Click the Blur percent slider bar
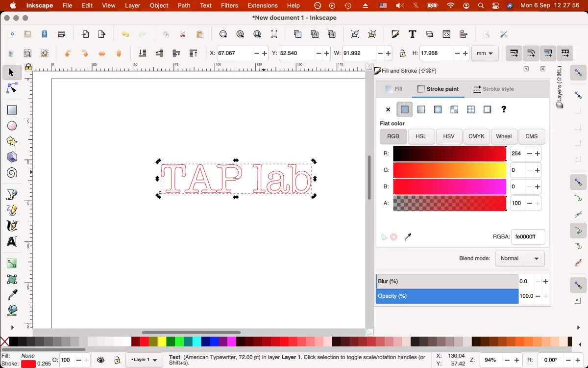This screenshot has width=588, height=368. 447,282
